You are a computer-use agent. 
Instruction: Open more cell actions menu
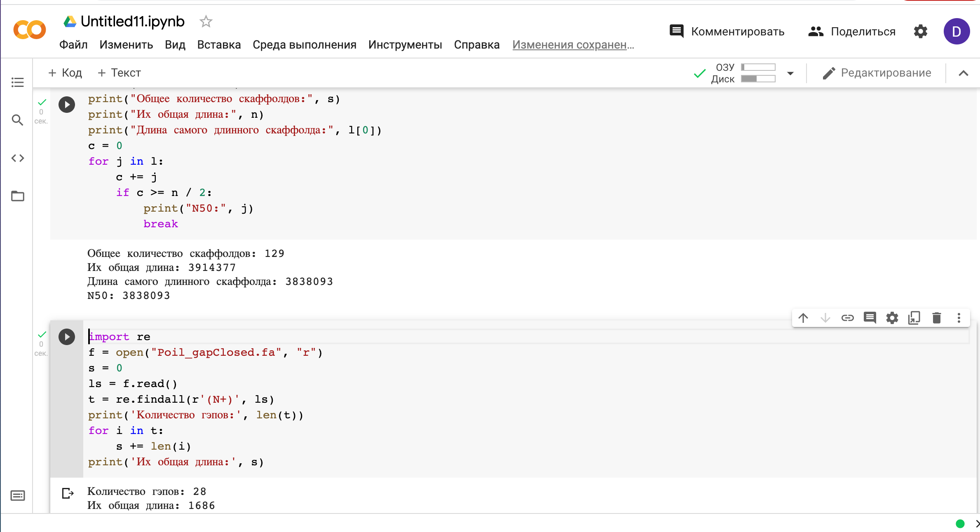959,318
